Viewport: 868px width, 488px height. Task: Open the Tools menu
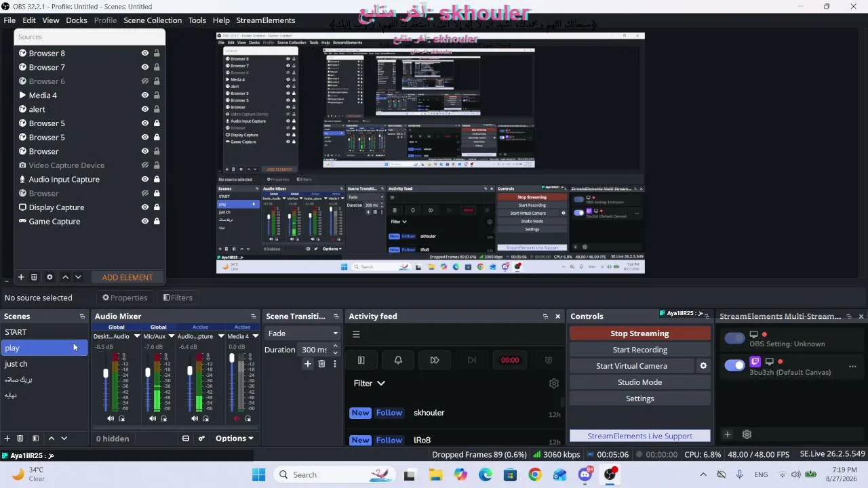click(197, 20)
